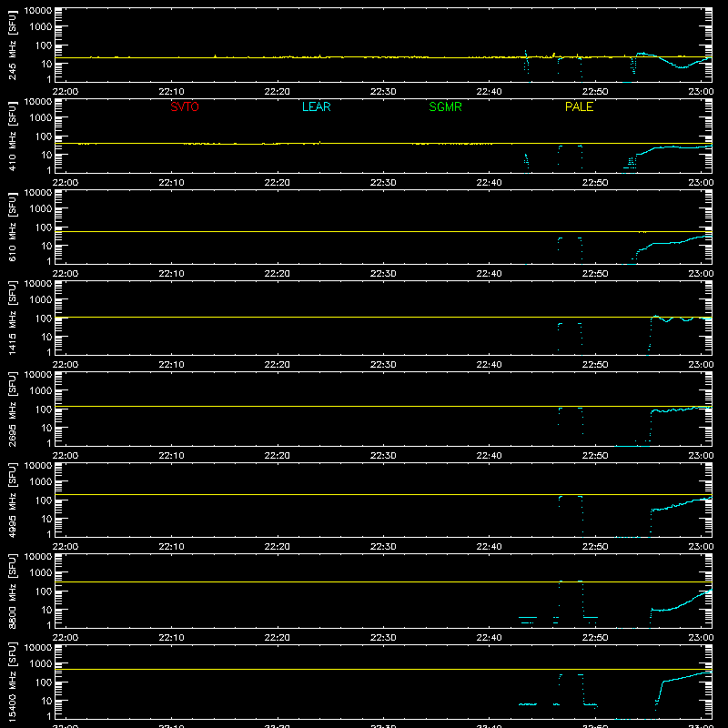
Task: Click the 100 y-axis label on 8800 MHz plot
Action: point(44,591)
